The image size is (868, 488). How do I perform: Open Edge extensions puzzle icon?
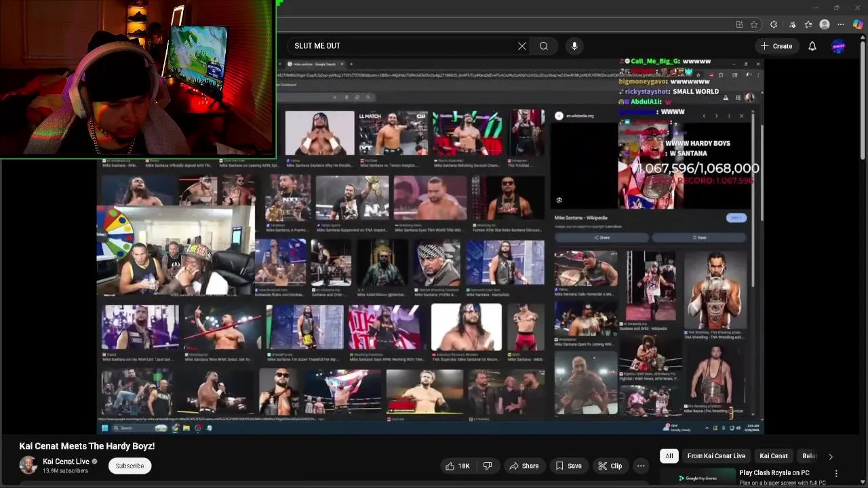(x=774, y=24)
